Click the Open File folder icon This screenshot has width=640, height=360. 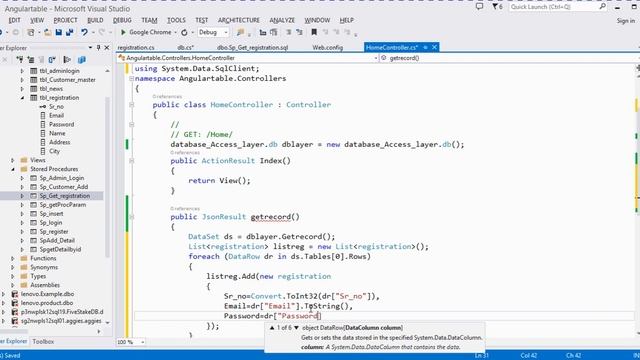coord(48,32)
